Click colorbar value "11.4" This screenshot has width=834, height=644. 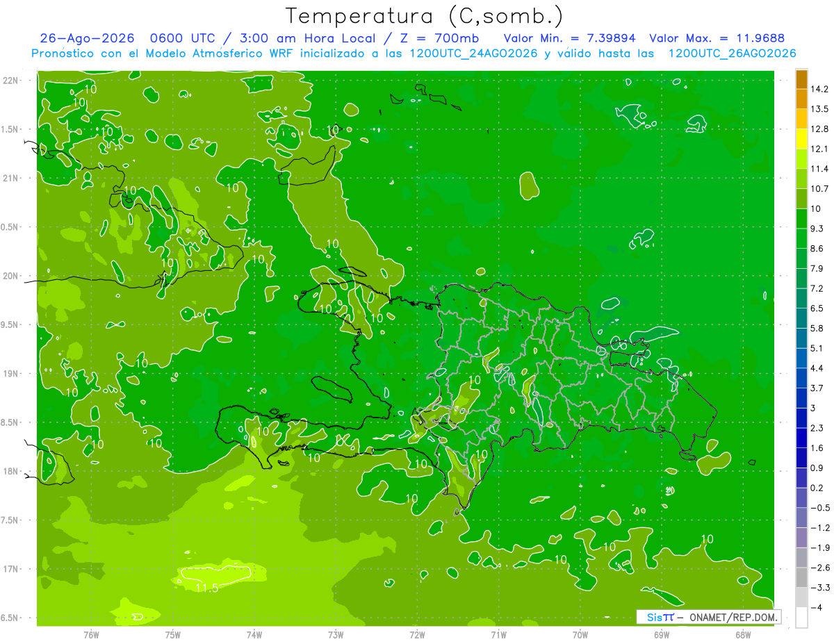[x=820, y=169]
